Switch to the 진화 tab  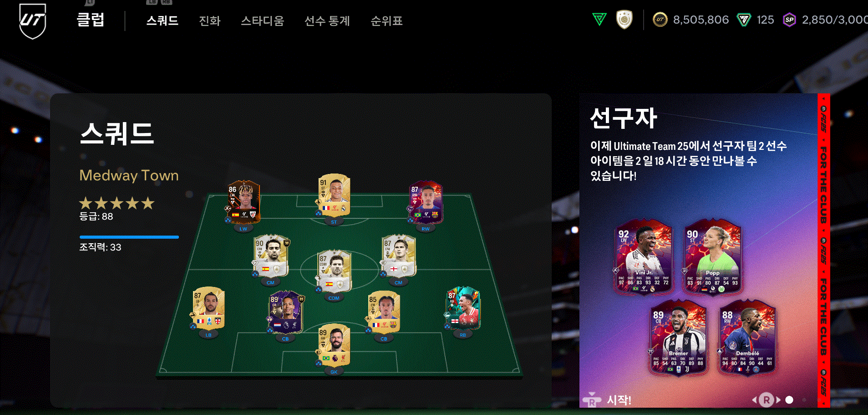[210, 21]
